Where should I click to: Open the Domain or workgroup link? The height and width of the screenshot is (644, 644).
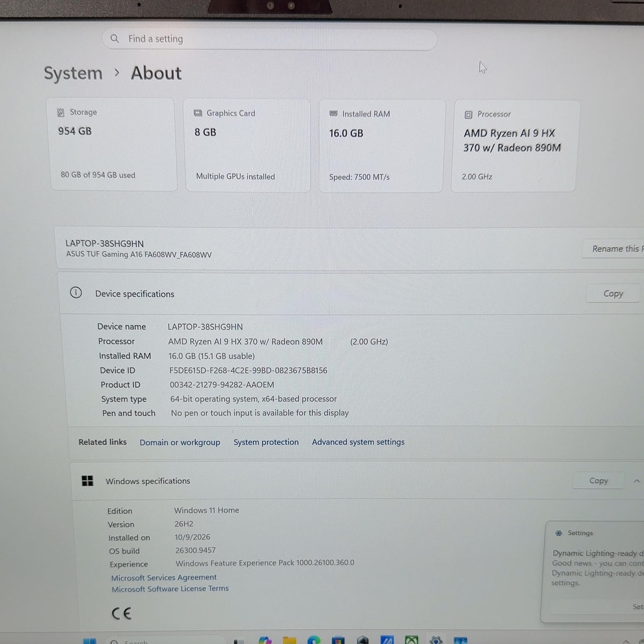[x=180, y=442]
